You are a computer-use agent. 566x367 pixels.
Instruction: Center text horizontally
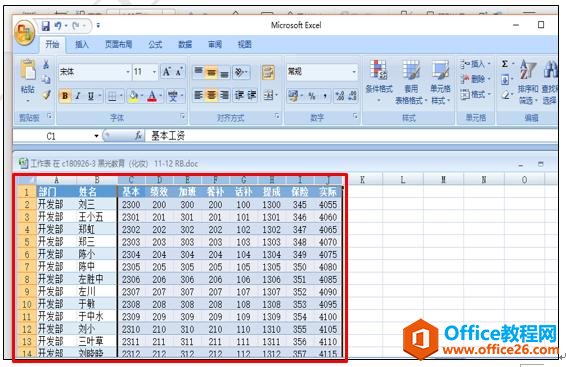pyautogui.click(x=211, y=96)
